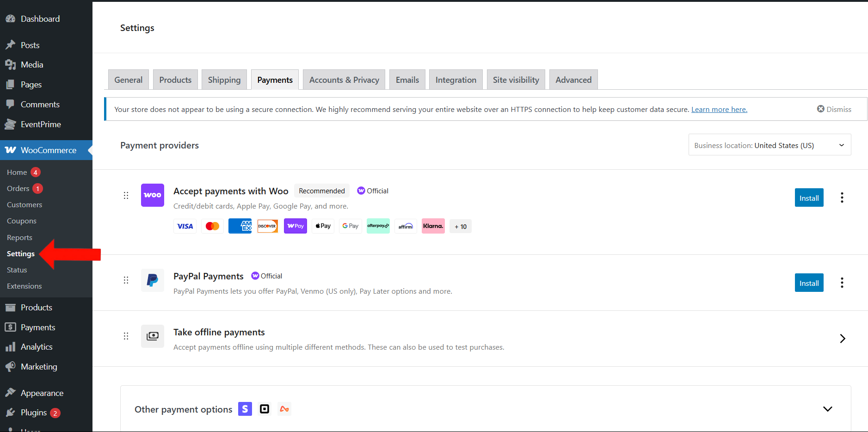This screenshot has width=868, height=432.
Task: Click the WooCommerce logo icon
Action: point(10,150)
